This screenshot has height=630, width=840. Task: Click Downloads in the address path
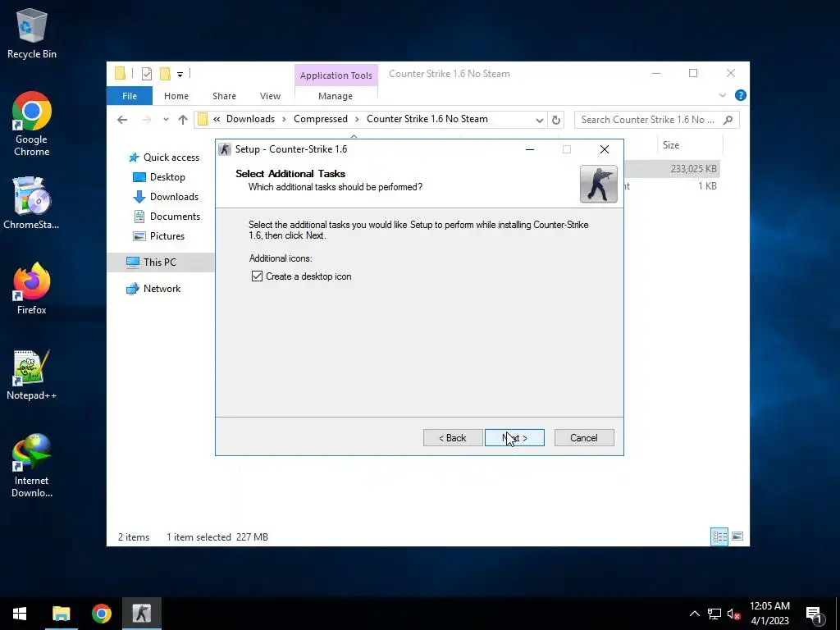click(x=250, y=119)
